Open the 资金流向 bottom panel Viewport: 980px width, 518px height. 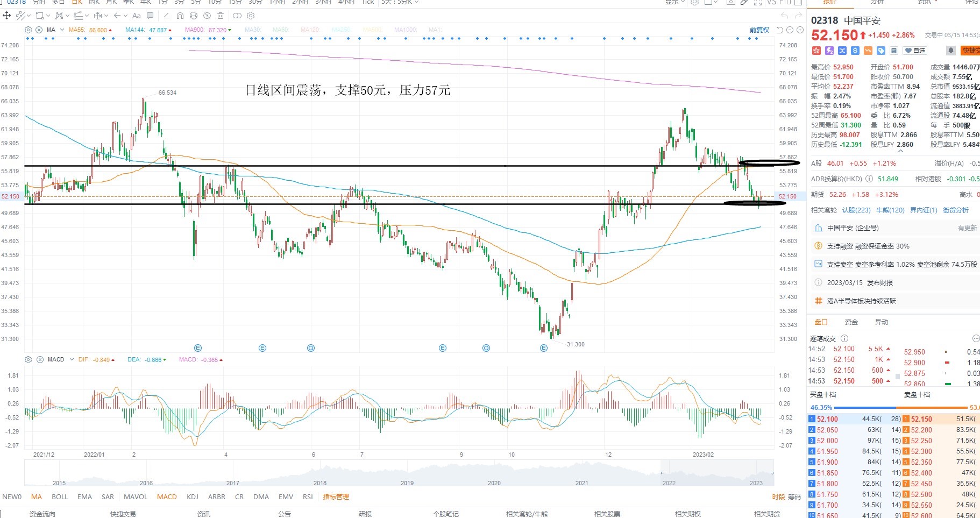point(42,514)
